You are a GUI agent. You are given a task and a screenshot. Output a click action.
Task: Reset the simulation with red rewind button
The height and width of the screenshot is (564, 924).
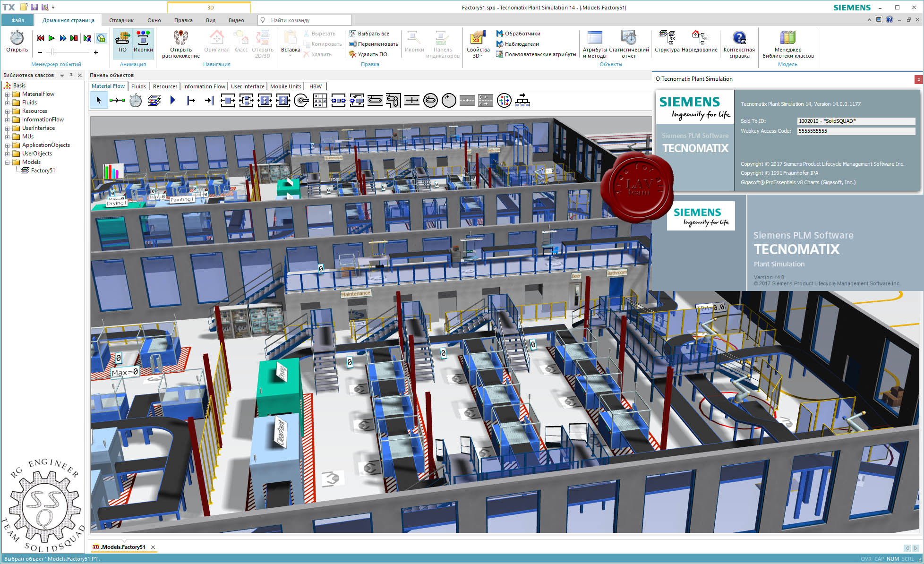(40, 38)
